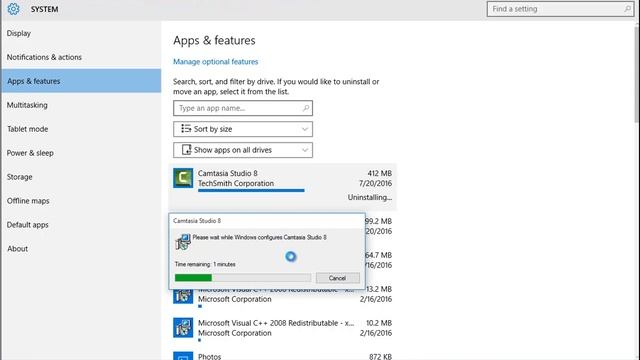Click the Uninstalling... status text
Viewport: 640px width, 360px height.
(370, 197)
